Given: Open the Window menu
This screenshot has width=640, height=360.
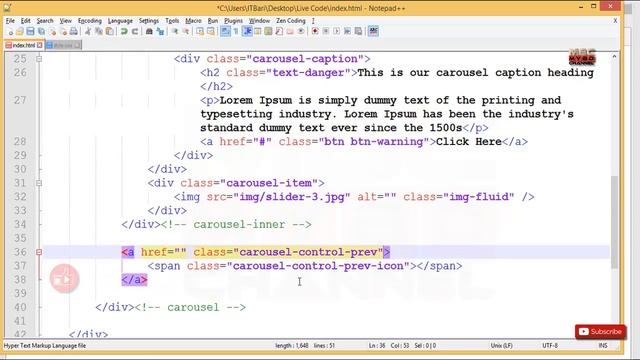Looking at the screenshot, I should click(259, 20).
